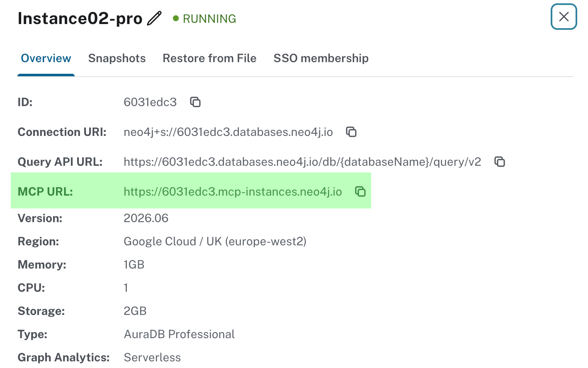The height and width of the screenshot is (368, 588).
Task: Select the neo4j+s connection URI text
Action: click(x=228, y=132)
